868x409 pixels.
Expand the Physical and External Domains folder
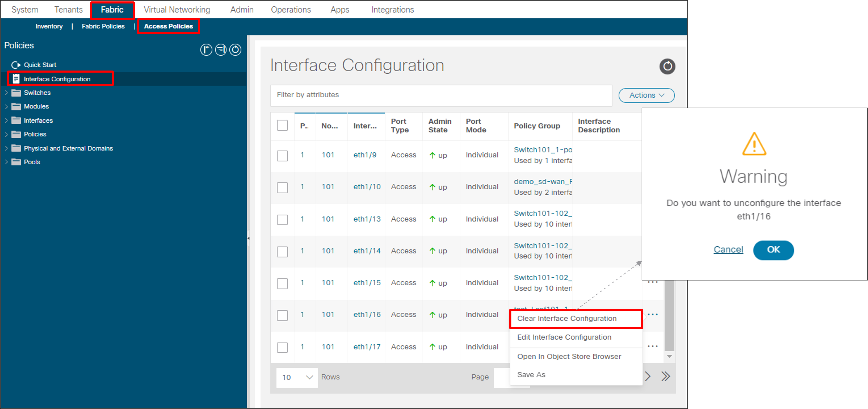pyautogui.click(x=6, y=148)
